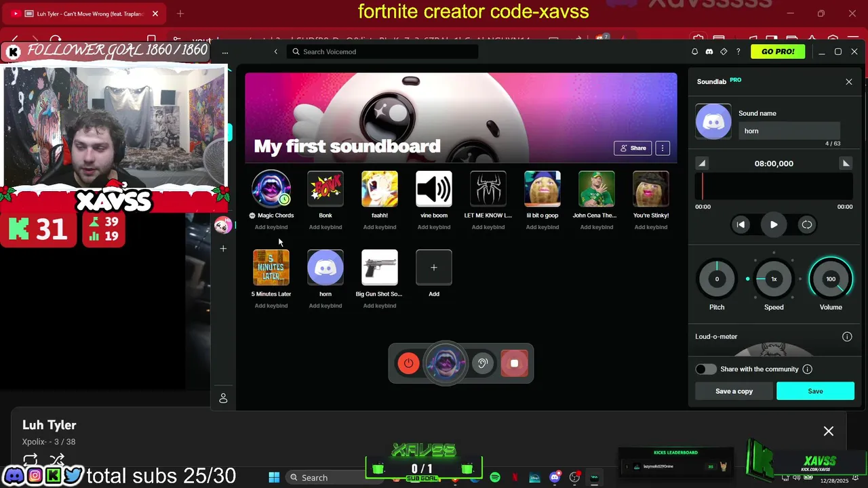
Task: Click GO PRO! button
Action: click(778, 52)
